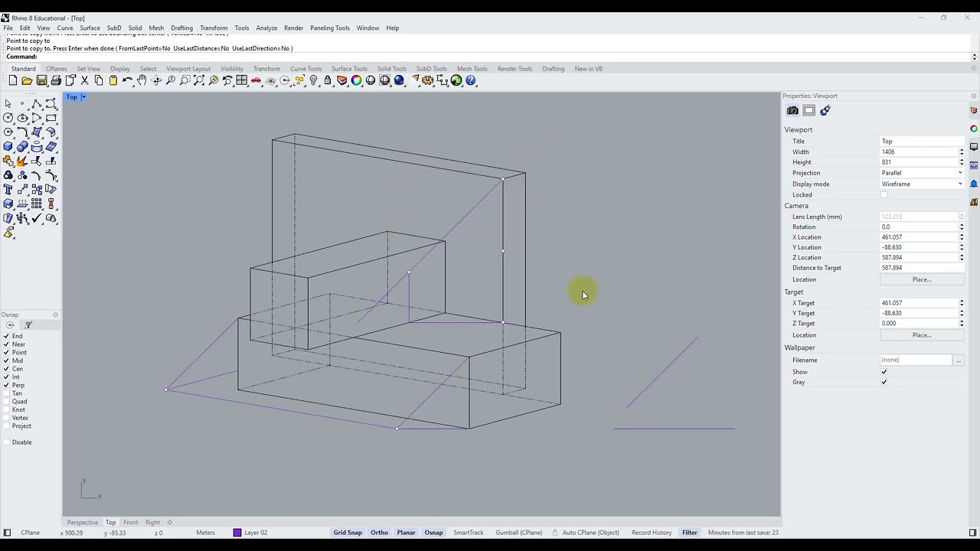Switch to the Solid Tools toolbar tab
This screenshot has width=980, height=551.
391,69
